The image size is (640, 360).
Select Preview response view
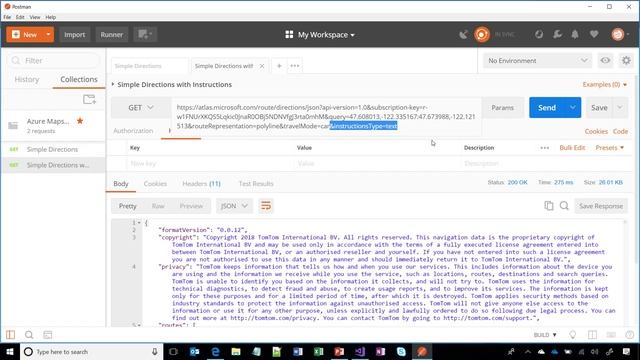click(x=191, y=206)
